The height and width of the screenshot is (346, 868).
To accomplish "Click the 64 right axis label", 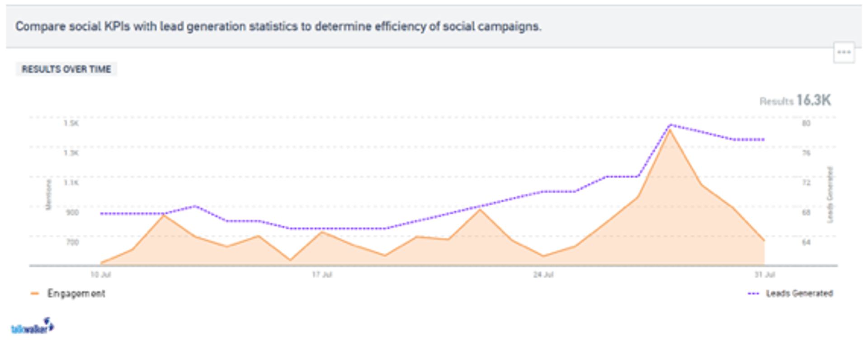I will 806,242.
